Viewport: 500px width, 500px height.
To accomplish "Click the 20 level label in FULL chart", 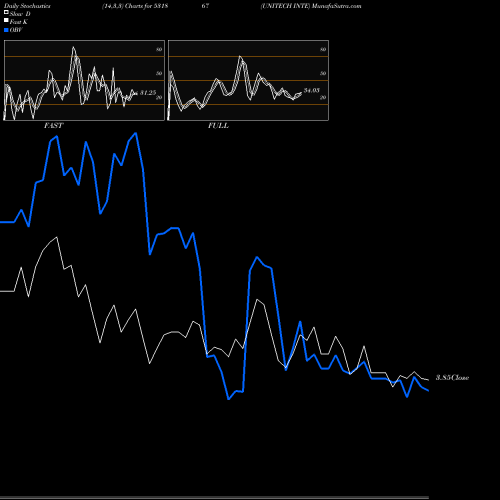I will point(323,97).
